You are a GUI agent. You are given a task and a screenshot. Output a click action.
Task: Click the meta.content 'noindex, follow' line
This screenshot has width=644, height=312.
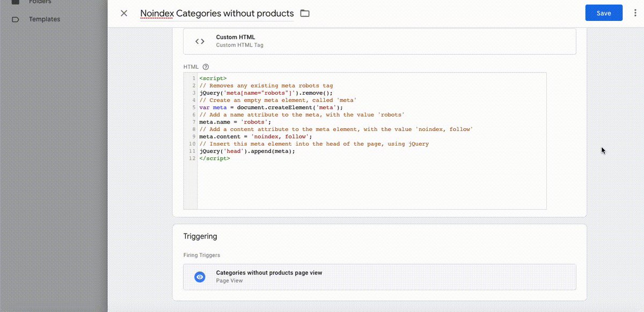pyautogui.click(x=255, y=136)
